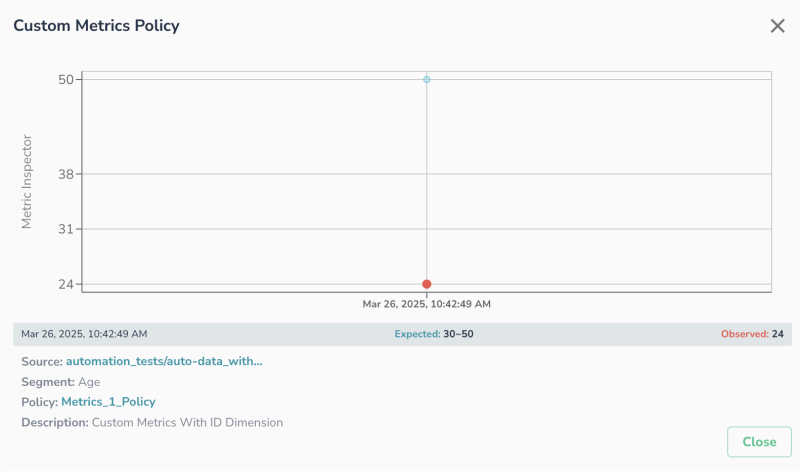
Task: Click the green Close button
Action: coord(759,441)
